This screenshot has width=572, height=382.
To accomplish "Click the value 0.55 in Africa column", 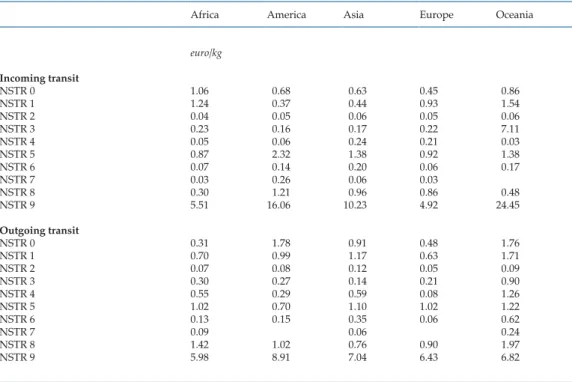I will tap(200, 294).
